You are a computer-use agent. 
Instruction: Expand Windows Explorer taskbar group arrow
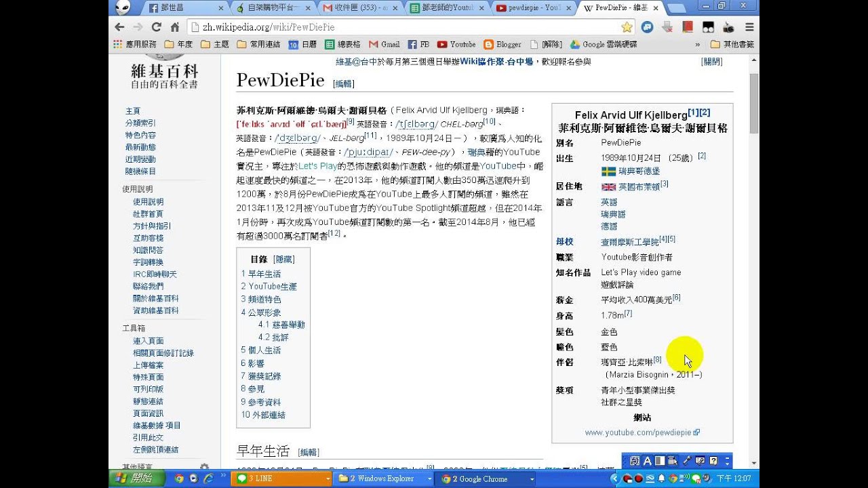429,479
